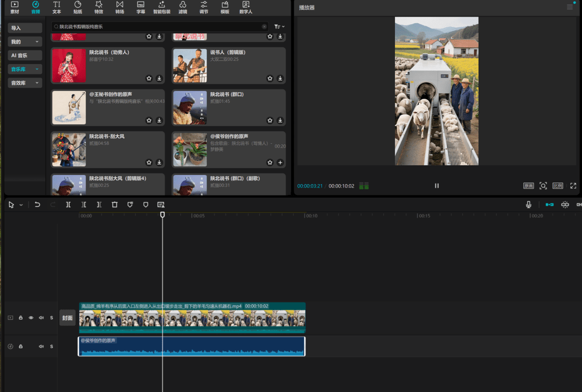The image size is (582, 392).
Task: Split the clip at the playhead
Action: pos(68,205)
